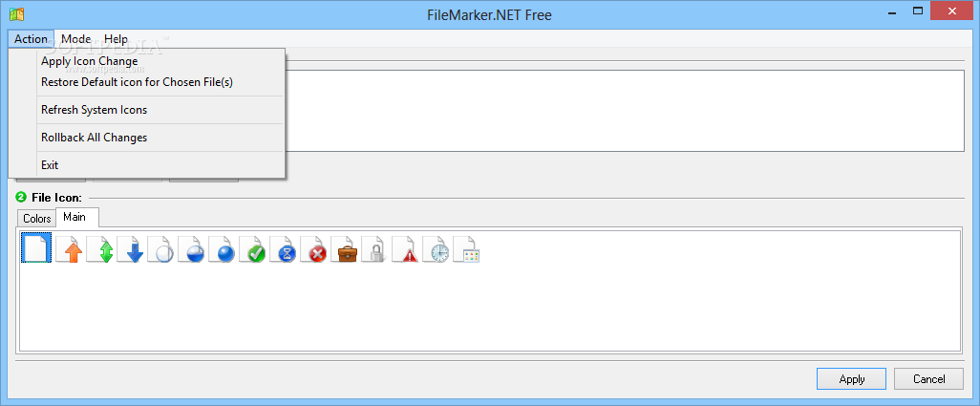This screenshot has height=406, width=980.
Task: Choose the blue hourglass file icon
Action: tap(284, 248)
